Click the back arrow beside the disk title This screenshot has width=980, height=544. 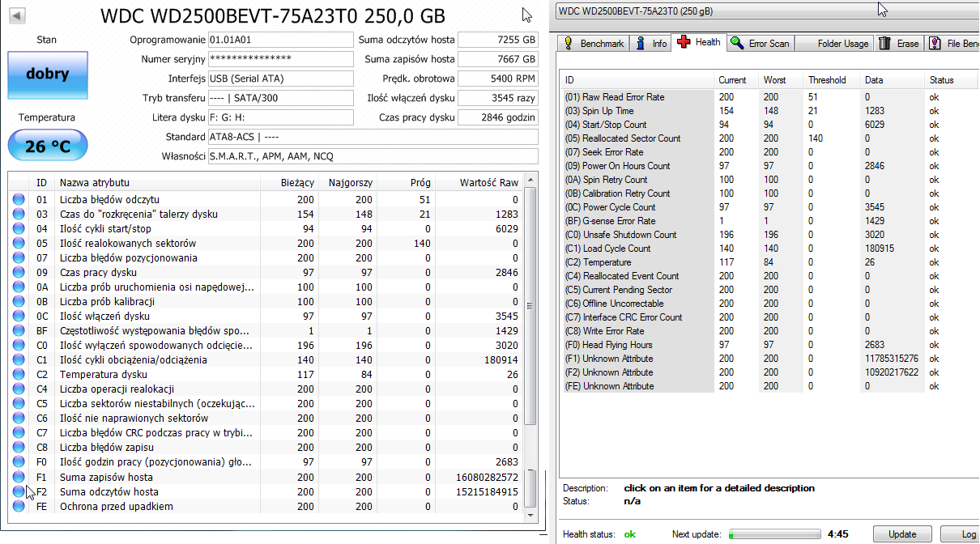(x=17, y=16)
